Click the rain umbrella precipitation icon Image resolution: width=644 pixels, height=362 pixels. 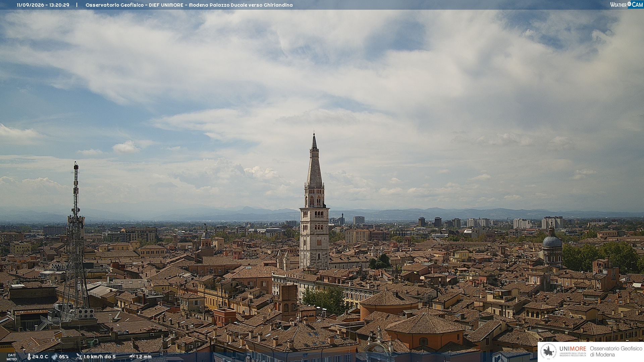click(x=132, y=357)
